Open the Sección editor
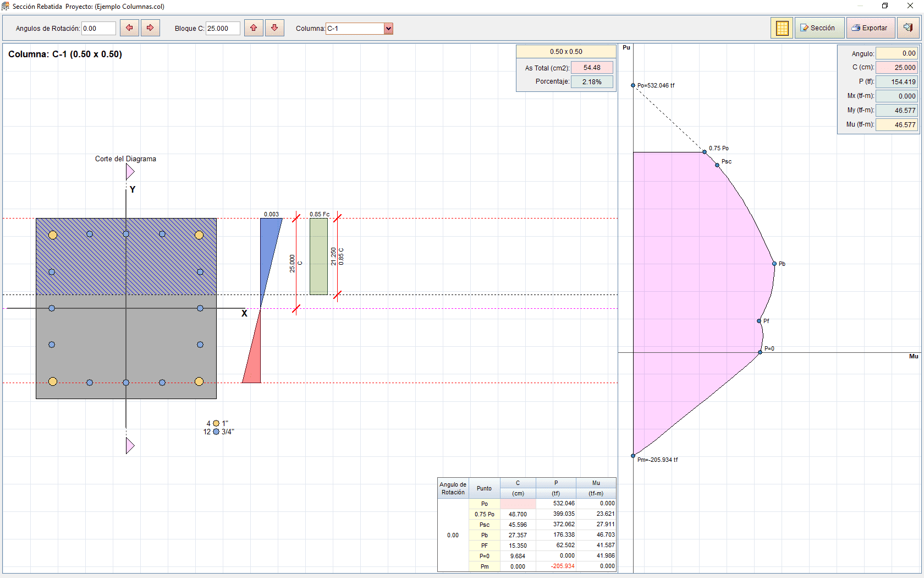Image resolution: width=924 pixels, height=578 pixels. [x=819, y=27]
